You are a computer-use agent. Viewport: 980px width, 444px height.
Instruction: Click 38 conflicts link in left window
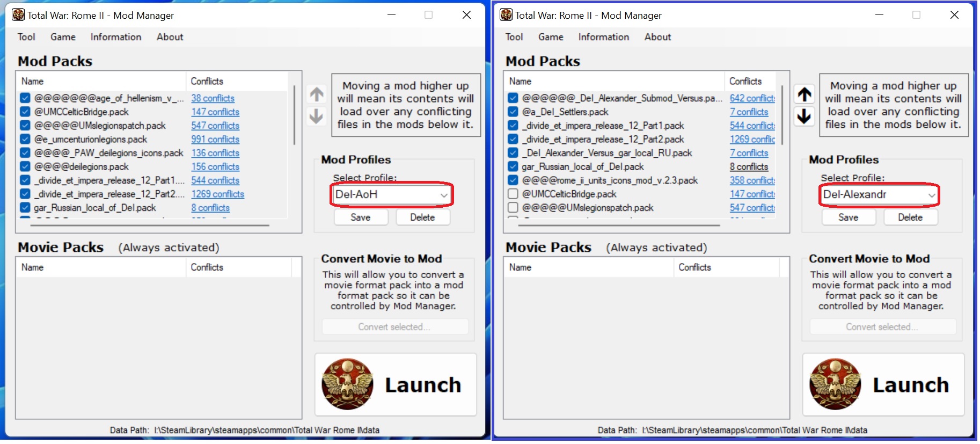[x=213, y=98]
